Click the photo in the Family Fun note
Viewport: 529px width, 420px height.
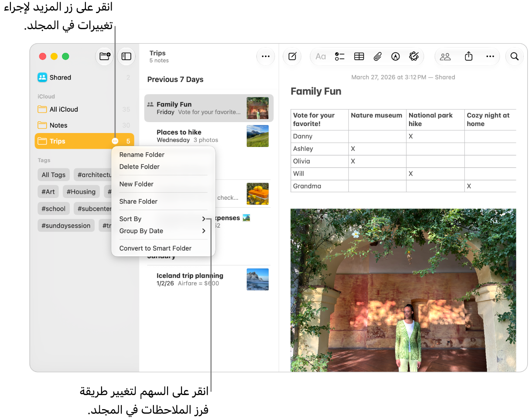point(403,290)
